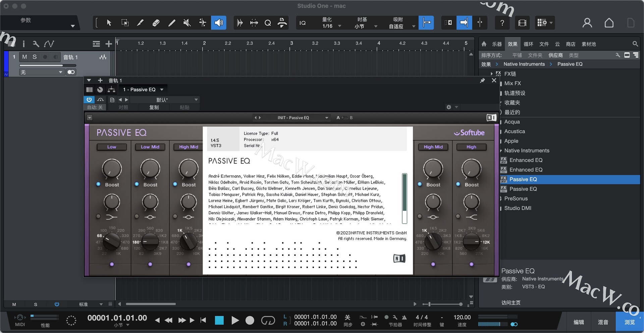644x333 pixels.
Task: Enable autoscroll arrow button
Action: coord(464,23)
